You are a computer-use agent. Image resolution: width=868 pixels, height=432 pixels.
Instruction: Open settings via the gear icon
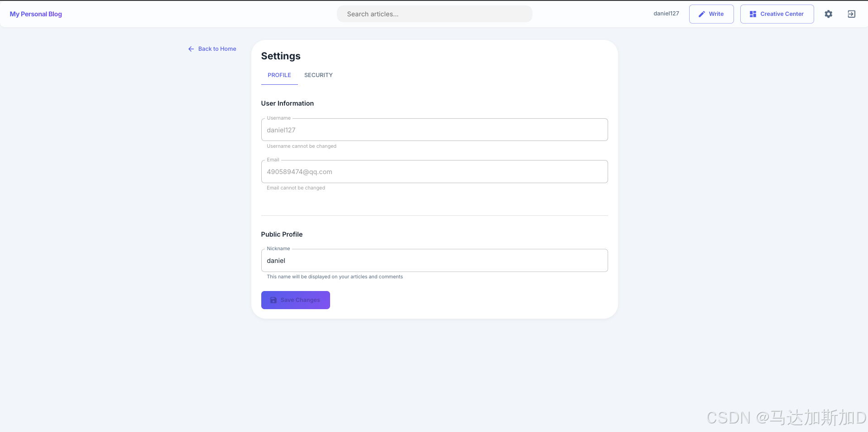(828, 14)
